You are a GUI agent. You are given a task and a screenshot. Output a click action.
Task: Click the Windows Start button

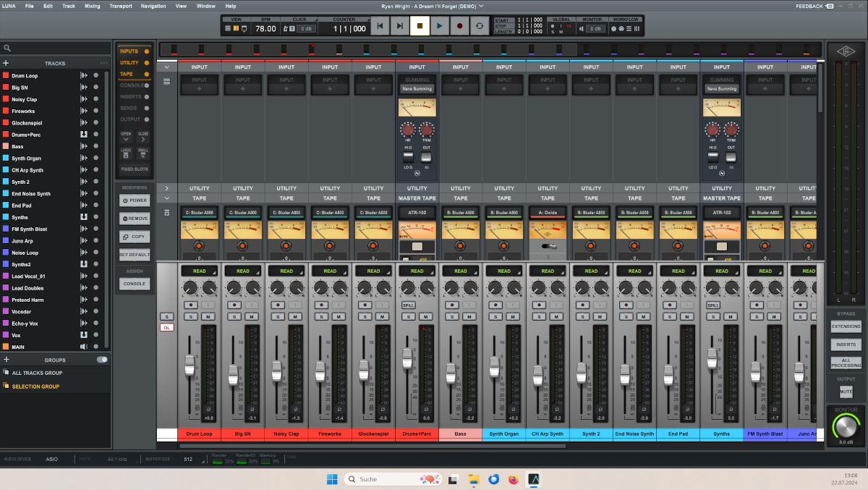pos(332,479)
